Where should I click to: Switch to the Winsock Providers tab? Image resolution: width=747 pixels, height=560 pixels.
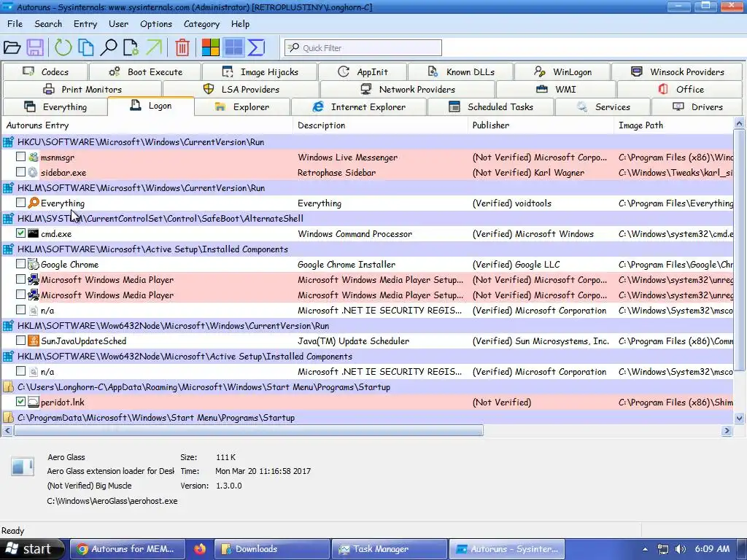click(677, 72)
